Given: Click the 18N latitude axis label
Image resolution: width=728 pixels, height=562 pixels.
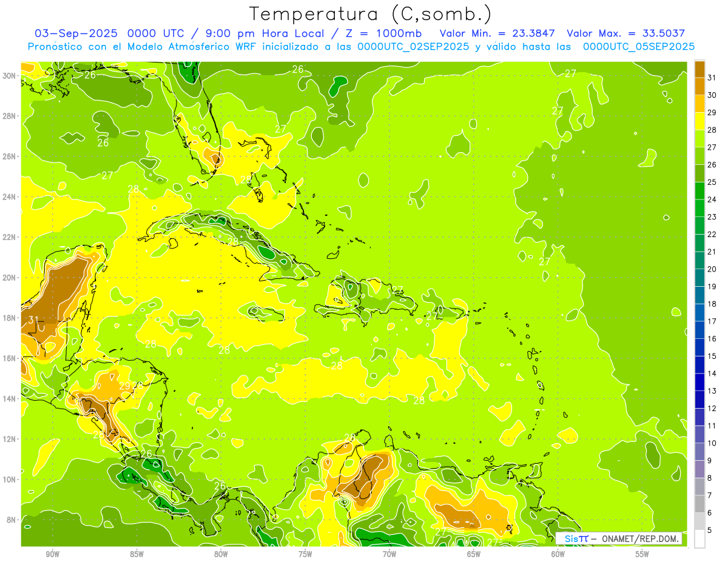Looking at the screenshot, I should [9, 318].
